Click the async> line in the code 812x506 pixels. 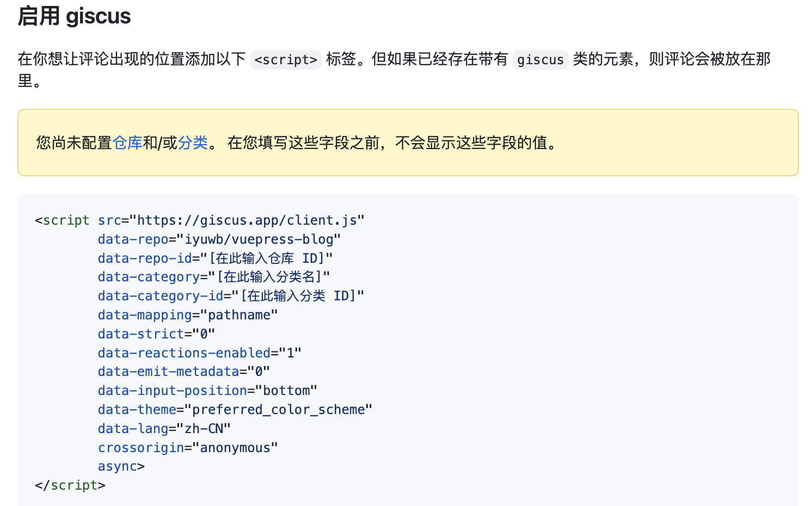pos(121,466)
